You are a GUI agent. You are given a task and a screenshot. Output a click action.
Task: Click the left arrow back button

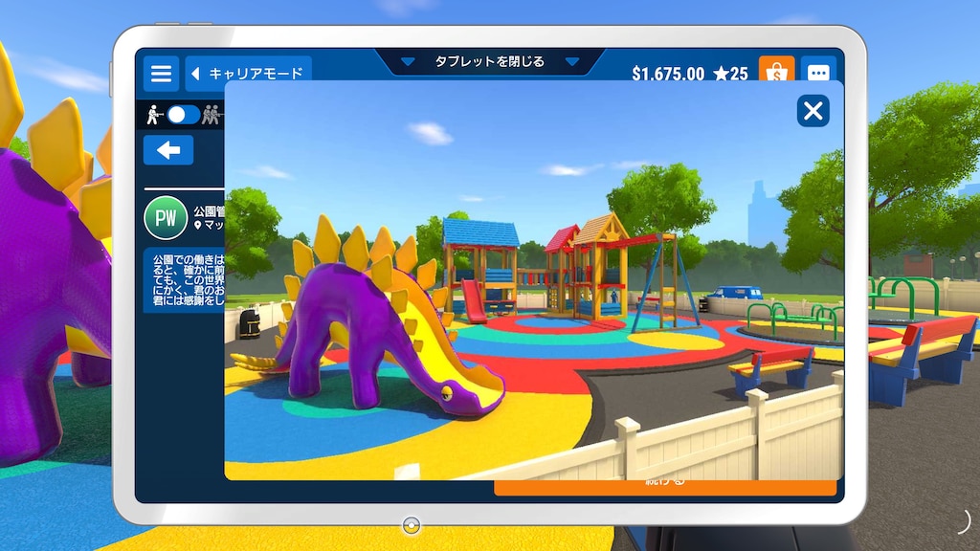tap(168, 150)
